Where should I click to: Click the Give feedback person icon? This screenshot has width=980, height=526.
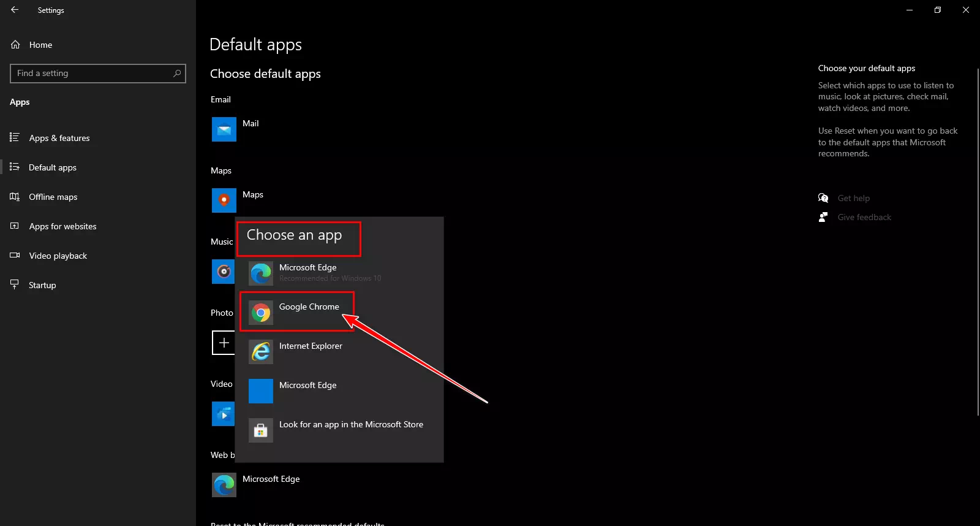(x=823, y=217)
